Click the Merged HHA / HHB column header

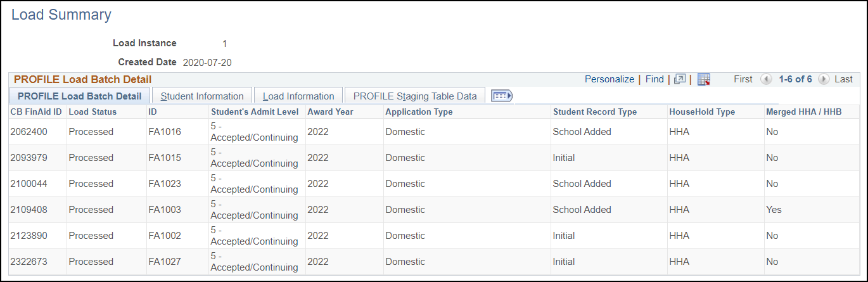tap(803, 112)
